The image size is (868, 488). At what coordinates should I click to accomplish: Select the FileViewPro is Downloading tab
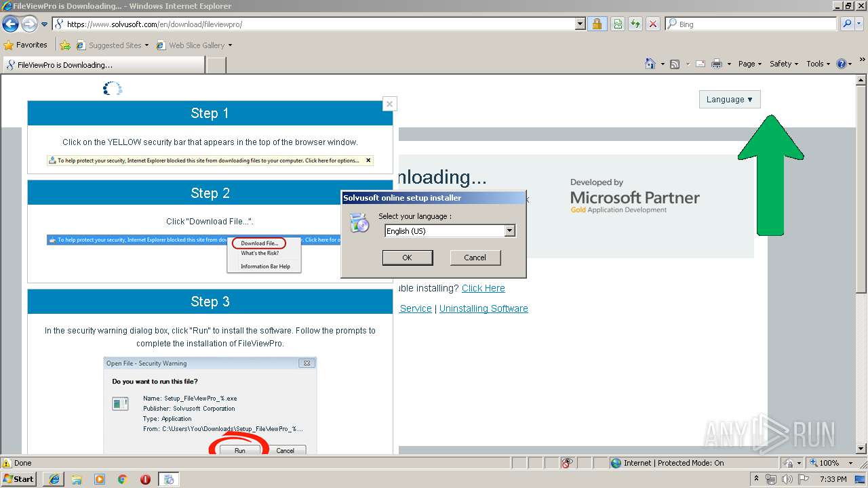pos(103,65)
